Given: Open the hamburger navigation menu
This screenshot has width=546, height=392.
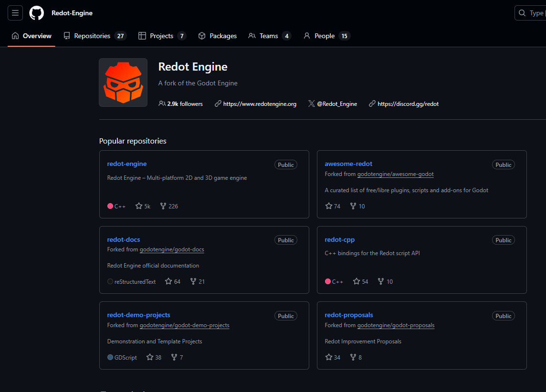Looking at the screenshot, I should click(15, 13).
